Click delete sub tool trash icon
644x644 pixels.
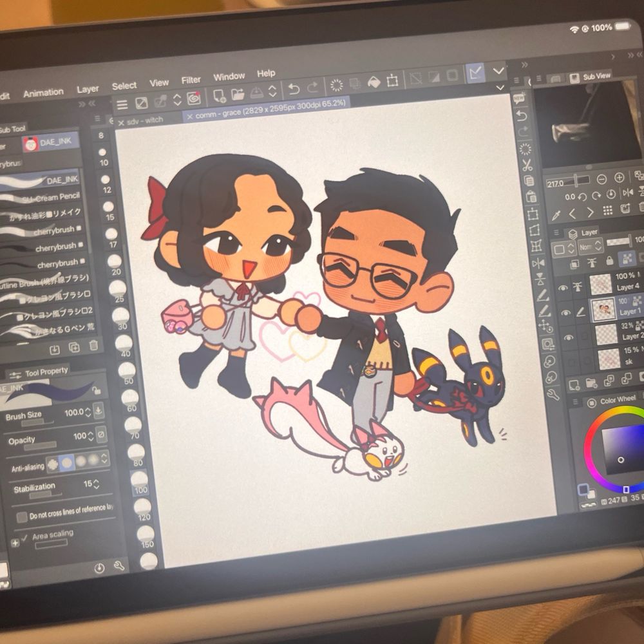coord(93,345)
